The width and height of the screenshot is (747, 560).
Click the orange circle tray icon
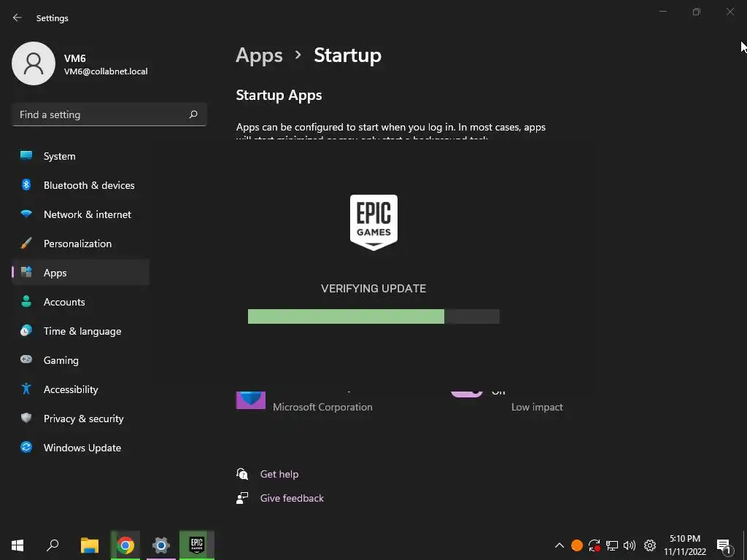tap(577, 545)
